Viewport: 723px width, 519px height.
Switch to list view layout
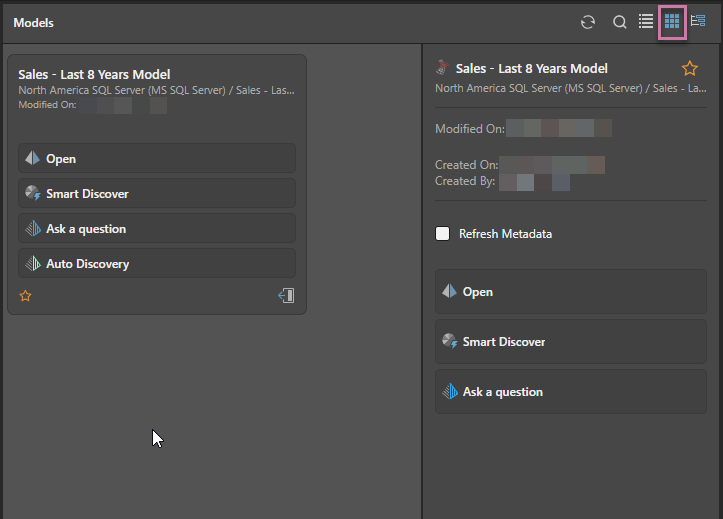coord(646,21)
